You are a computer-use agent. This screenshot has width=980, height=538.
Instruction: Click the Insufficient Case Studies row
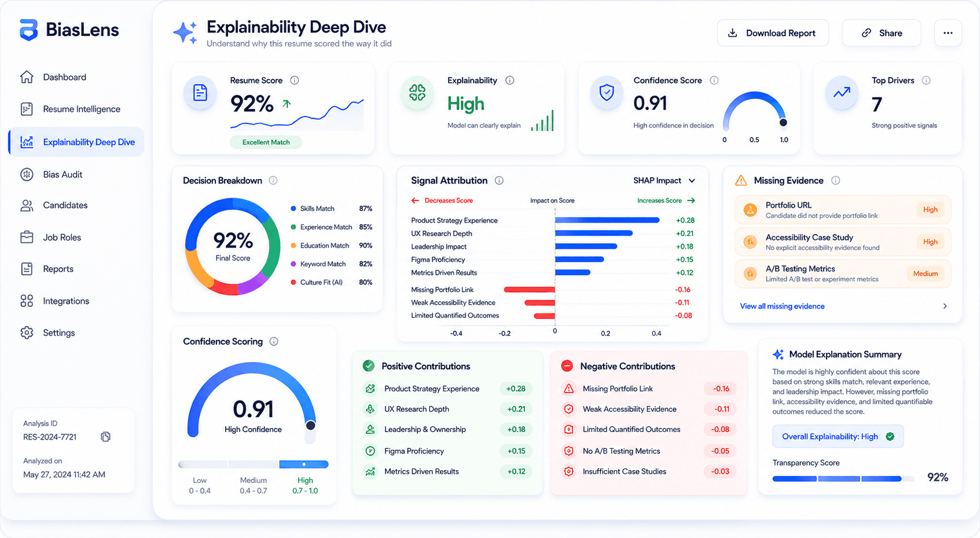(649, 471)
